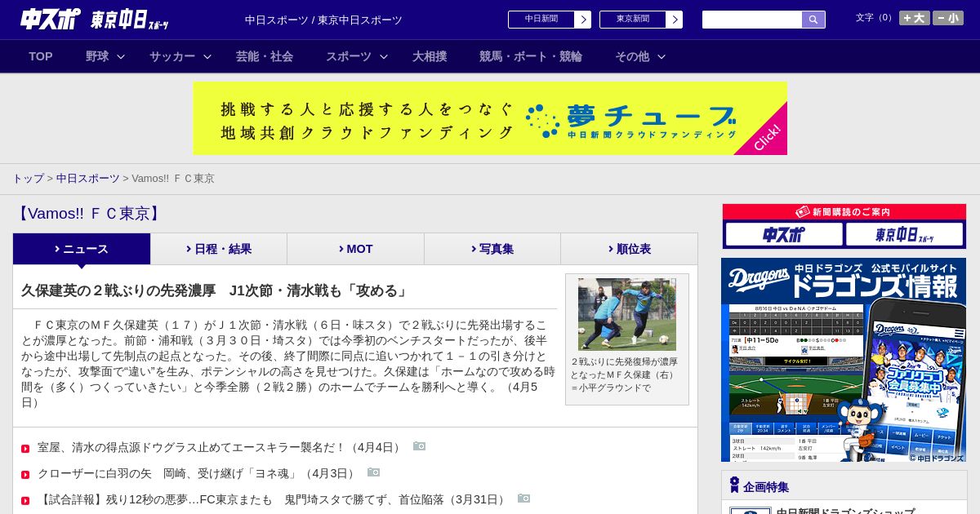Click the search input field
Screen dimensions: 980x514
752,20
